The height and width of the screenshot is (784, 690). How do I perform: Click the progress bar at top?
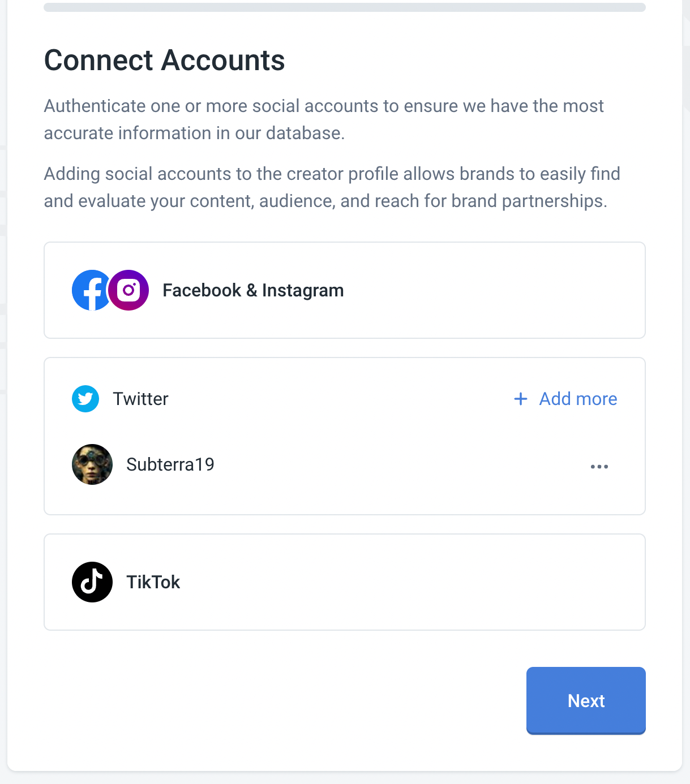click(345, 7)
